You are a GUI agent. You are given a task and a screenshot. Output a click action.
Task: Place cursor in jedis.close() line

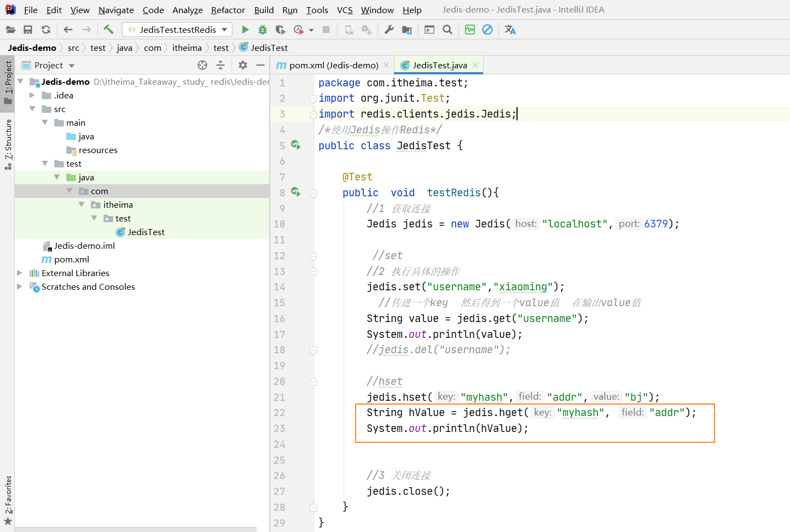(x=408, y=491)
